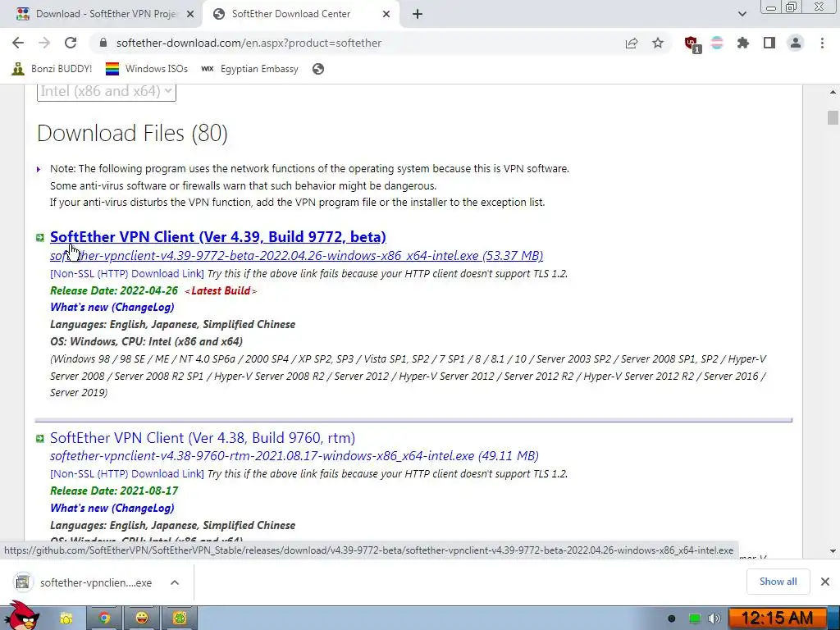Viewport: 840px width, 630px height.
Task: Open the Chrome profile avatar
Action: point(796,43)
